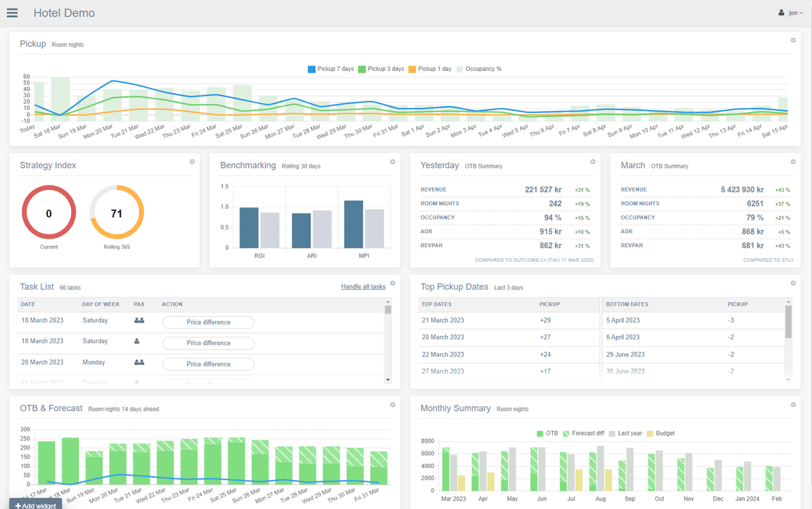Click the Add widget button
Viewport: 812px width, 509px height.
coord(35,505)
